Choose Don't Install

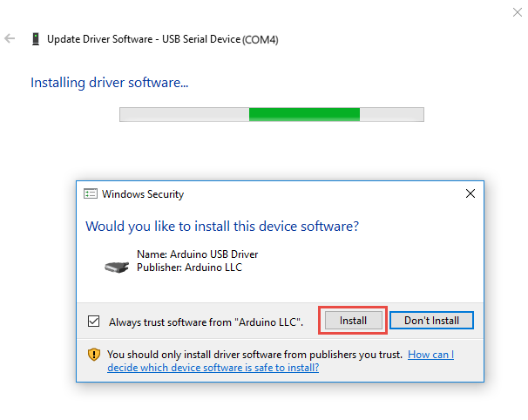coord(431,321)
